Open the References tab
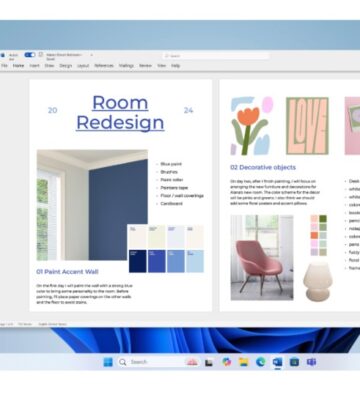Screen dimensions: 360x403 (104, 66)
